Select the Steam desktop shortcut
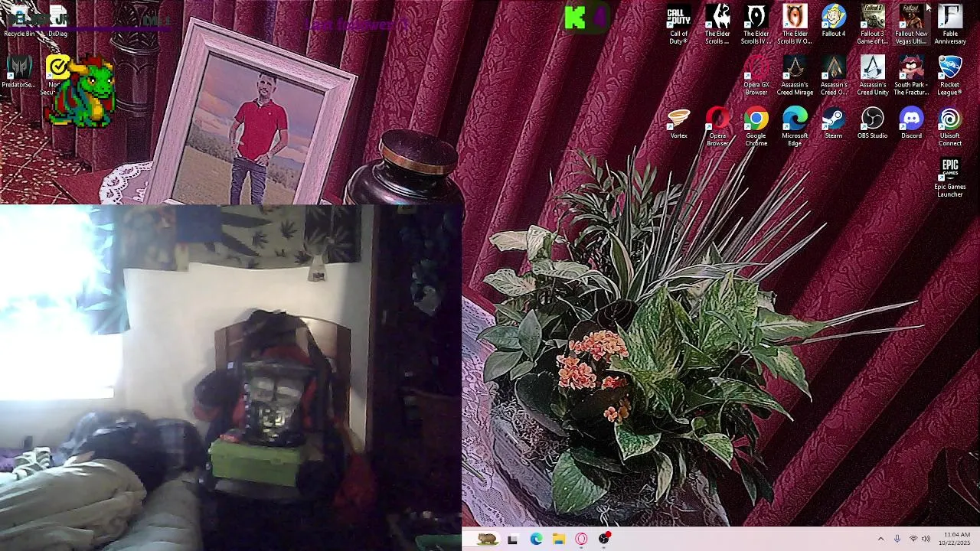Image resolution: width=980 pixels, height=551 pixels. tap(834, 124)
